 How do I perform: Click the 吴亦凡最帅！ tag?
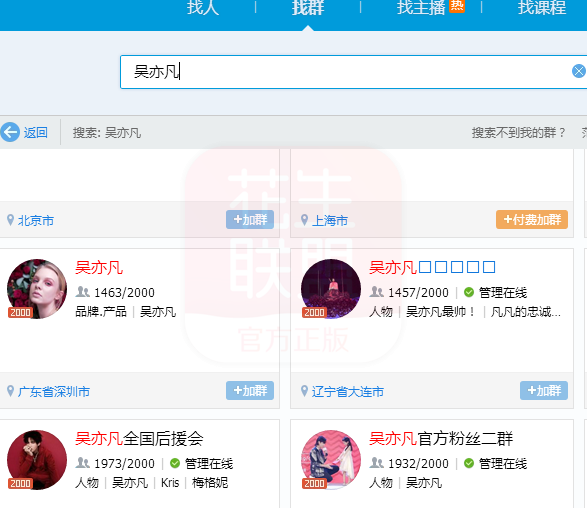(x=441, y=311)
